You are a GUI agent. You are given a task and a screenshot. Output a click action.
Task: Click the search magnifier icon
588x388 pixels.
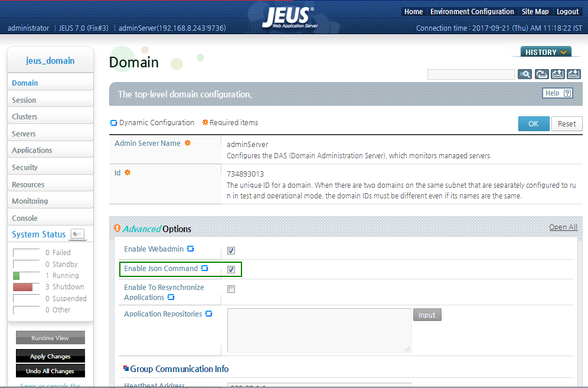pos(525,74)
